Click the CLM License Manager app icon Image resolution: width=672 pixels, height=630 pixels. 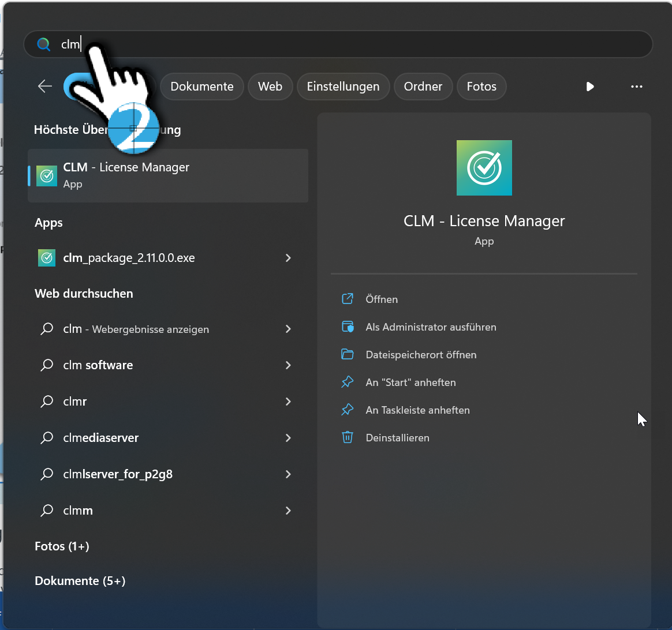pos(46,176)
